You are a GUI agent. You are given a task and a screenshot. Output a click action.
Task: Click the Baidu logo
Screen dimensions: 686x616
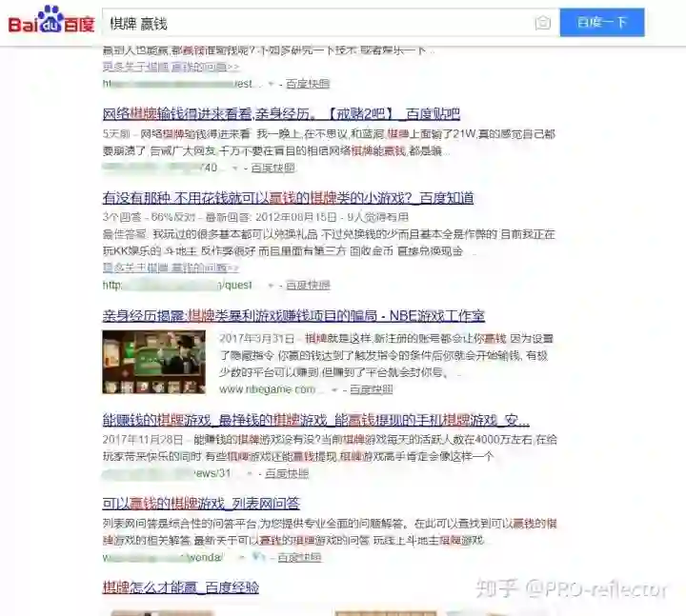coord(51,21)
